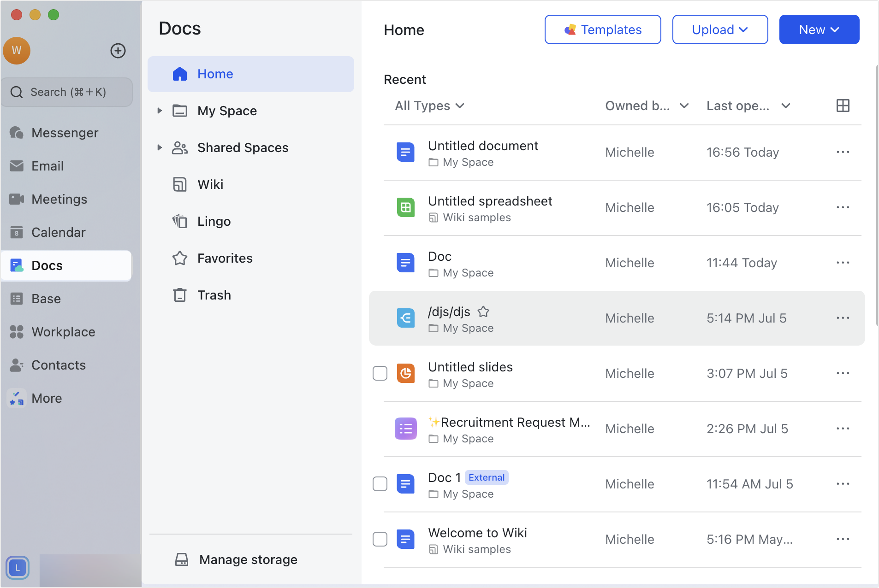879x588 pixels.
Task: Open Calendar in the sidebar
Action: tap(58, 232)
